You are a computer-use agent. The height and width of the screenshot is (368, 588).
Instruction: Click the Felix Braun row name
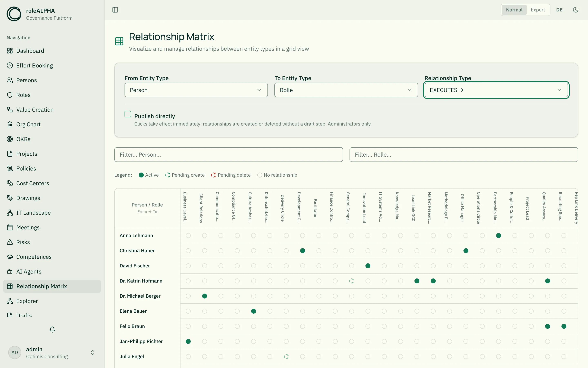tap(132, 326)
